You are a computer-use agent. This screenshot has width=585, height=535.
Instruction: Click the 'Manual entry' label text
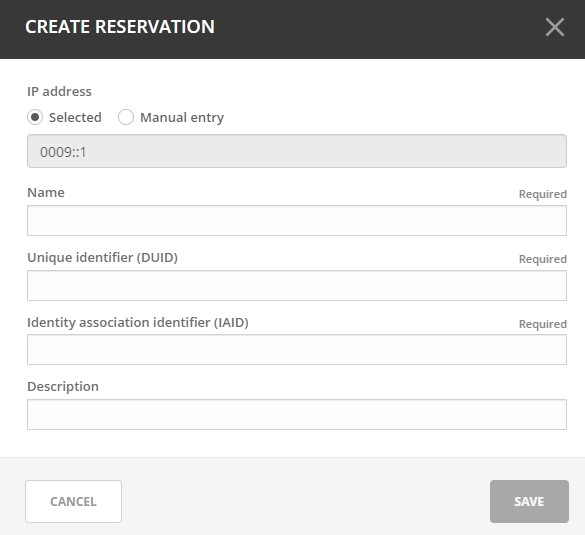click(182, 118)
